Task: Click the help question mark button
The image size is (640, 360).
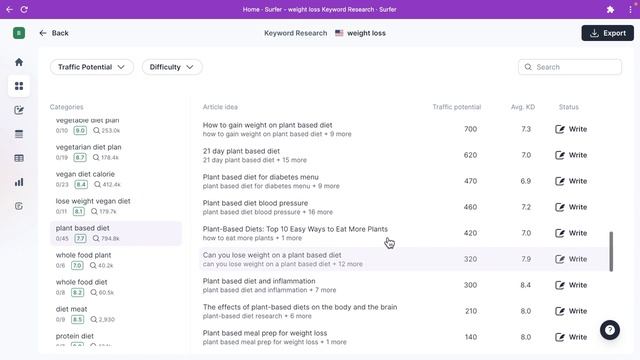Action: (x=610, y=330)
